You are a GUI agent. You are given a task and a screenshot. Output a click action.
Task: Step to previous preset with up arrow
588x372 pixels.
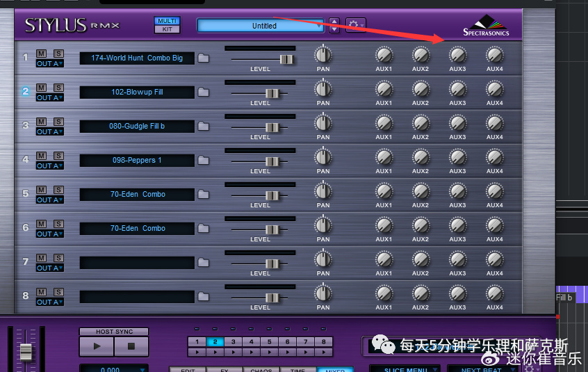coord(334,22)
